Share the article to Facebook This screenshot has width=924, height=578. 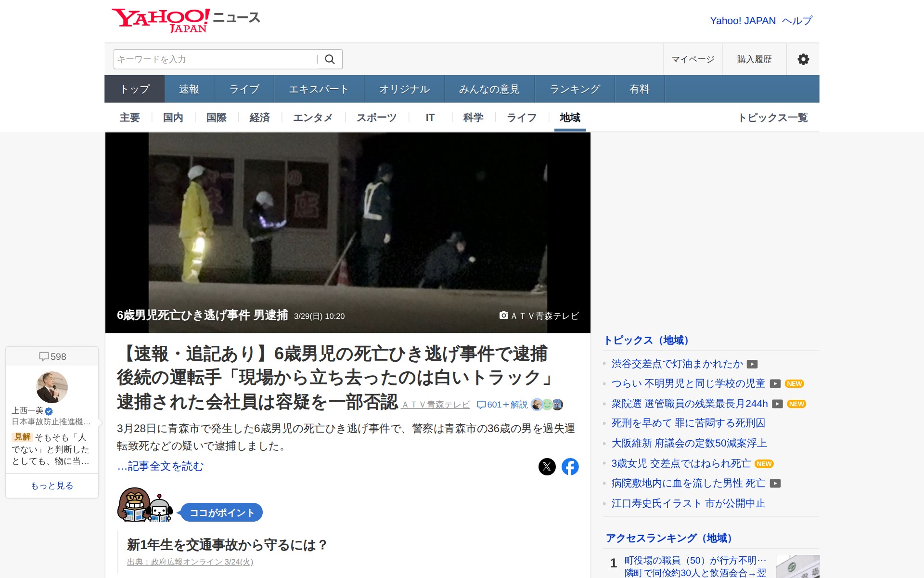tap(571, 466)
